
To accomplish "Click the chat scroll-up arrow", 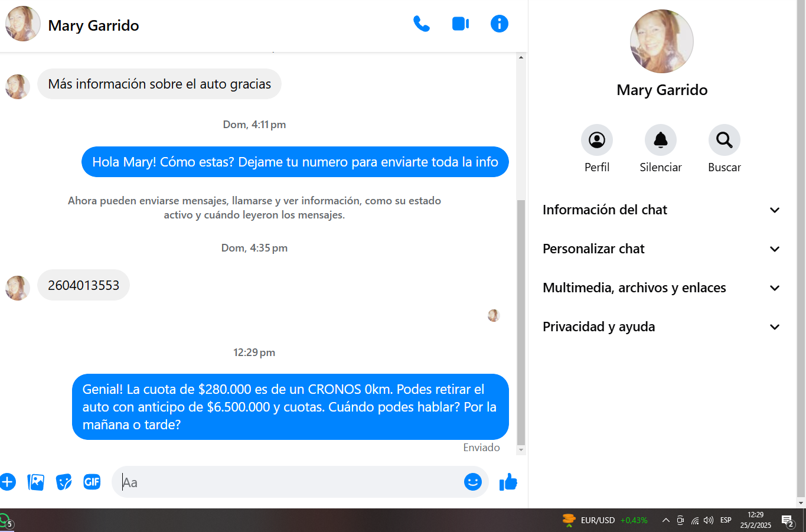I will [x=521, y=57].
